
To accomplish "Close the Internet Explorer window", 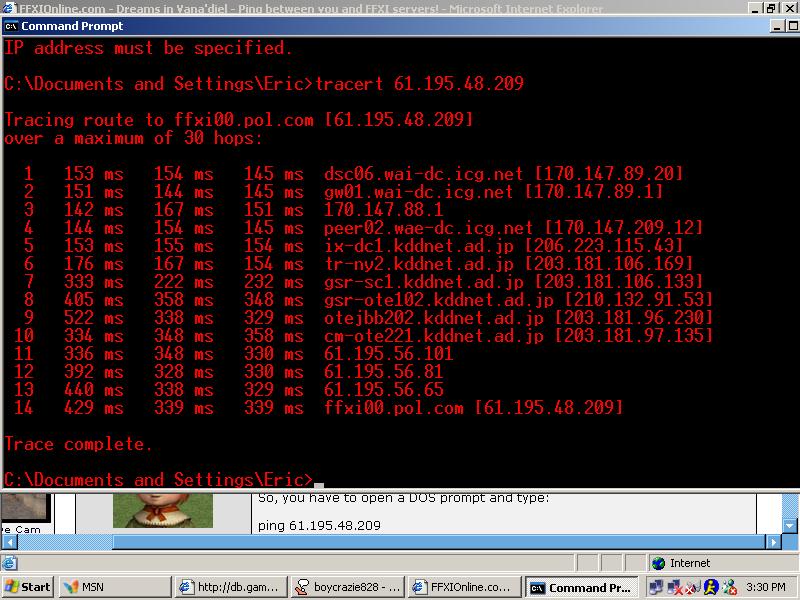I will point(790,8).
